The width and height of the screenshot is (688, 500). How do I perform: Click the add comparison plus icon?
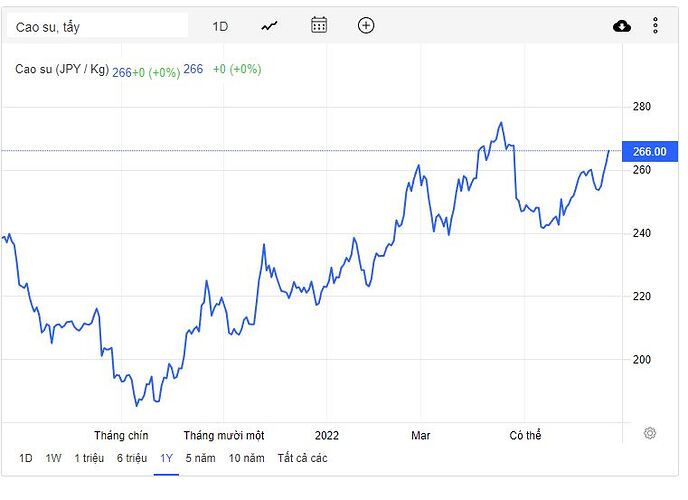[x=366, y=25]
